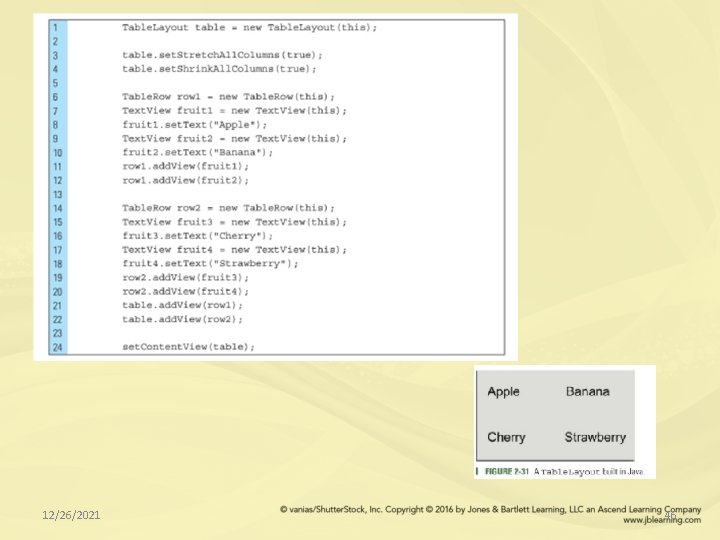Click the line 'fruit1.setText("Apple");'

[194, 125]
